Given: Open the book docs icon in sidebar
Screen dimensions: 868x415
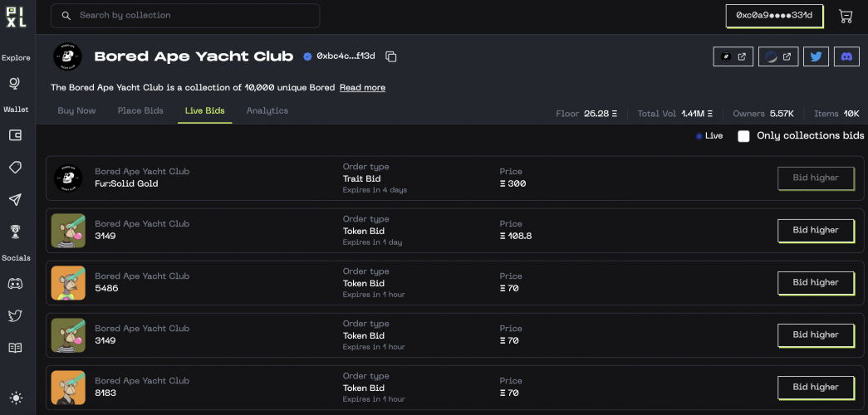Looking at the screenshot, I should coord(15,348).
